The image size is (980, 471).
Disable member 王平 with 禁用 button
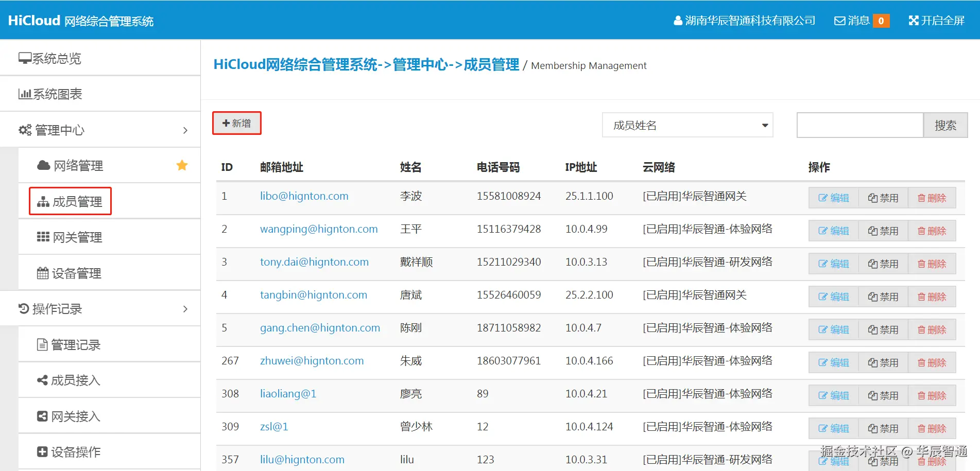[883, 231]
